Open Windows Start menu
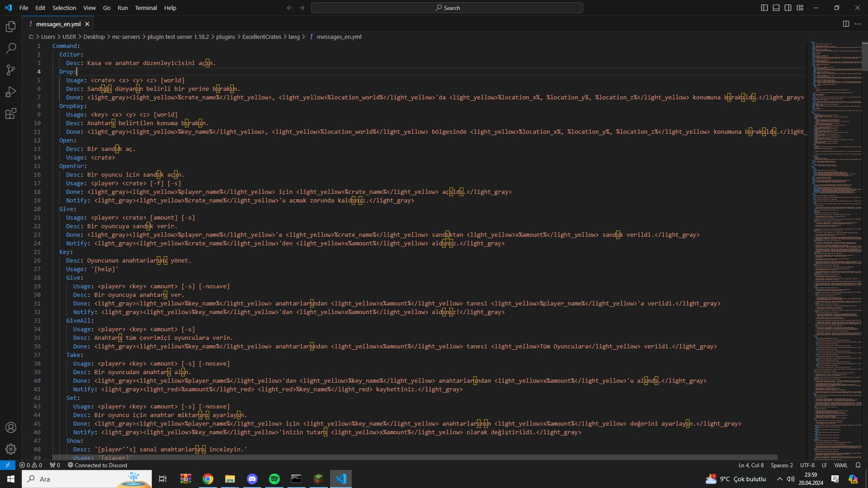 click(11, 479)
